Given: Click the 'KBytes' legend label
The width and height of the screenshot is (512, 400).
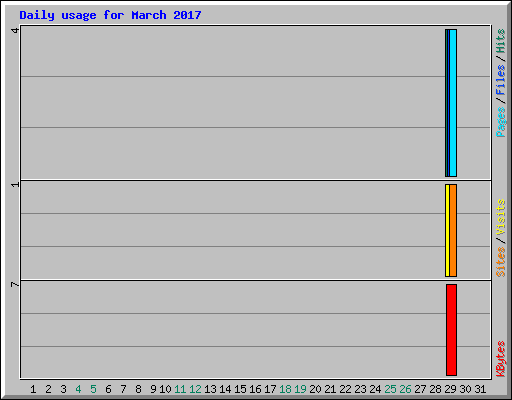Looking at the screenshot, I should click(500, 359).
